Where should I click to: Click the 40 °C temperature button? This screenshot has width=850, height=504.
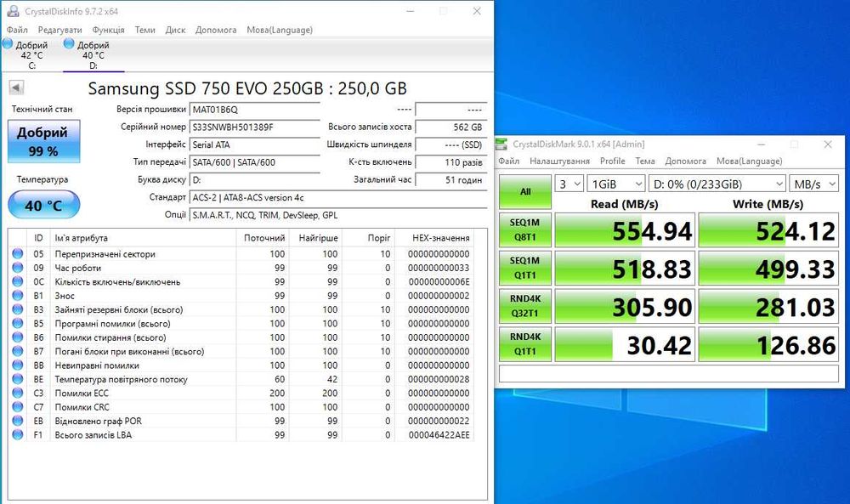[x=44, y=205]
